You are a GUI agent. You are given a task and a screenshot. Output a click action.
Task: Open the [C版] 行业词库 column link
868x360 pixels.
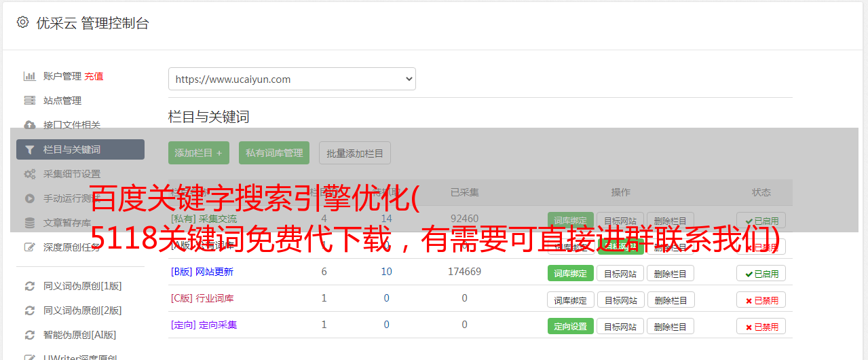pos(202,298)
